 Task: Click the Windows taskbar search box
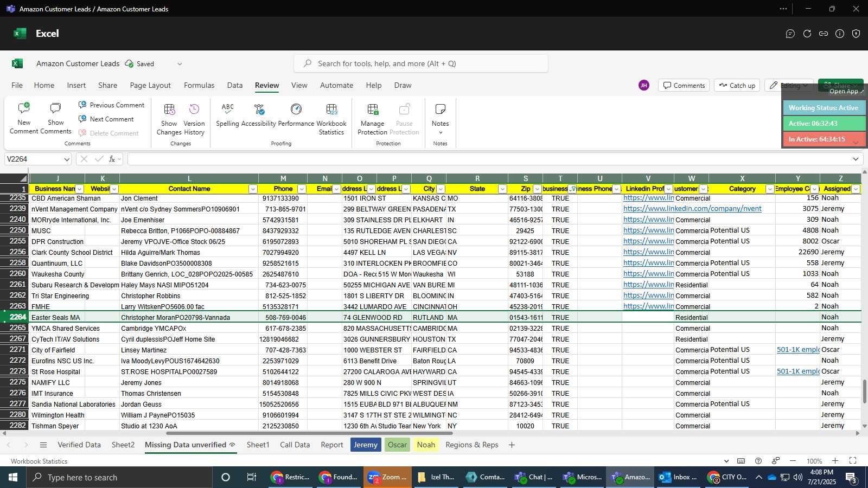pos(120,477)
